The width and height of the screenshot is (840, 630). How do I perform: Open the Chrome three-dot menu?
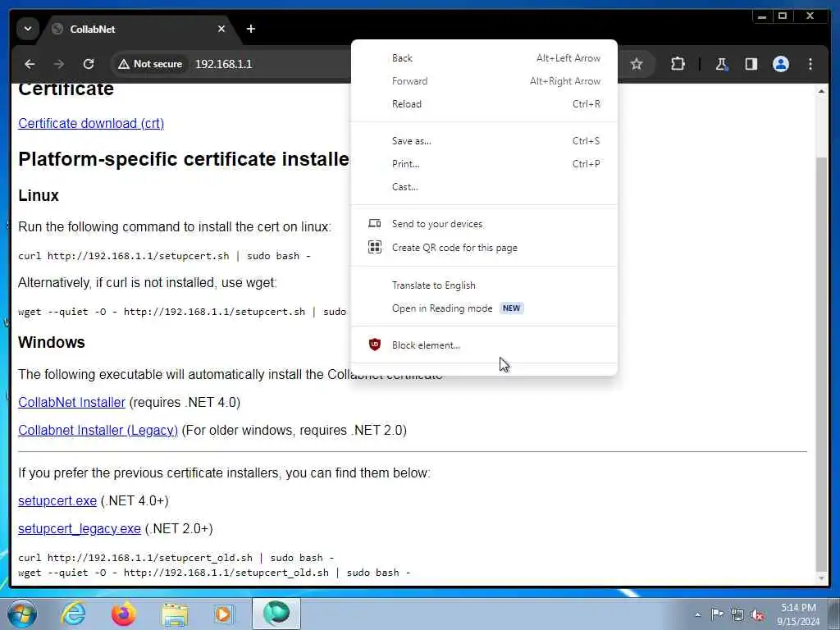coord(810,64)
